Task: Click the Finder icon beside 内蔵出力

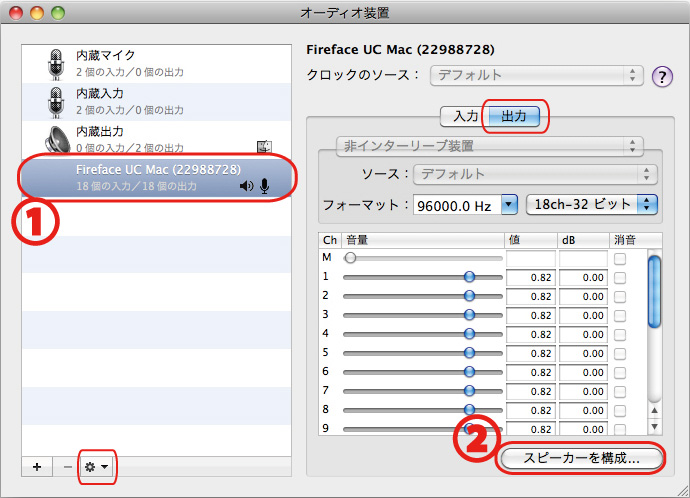Action: coord(264,147)
